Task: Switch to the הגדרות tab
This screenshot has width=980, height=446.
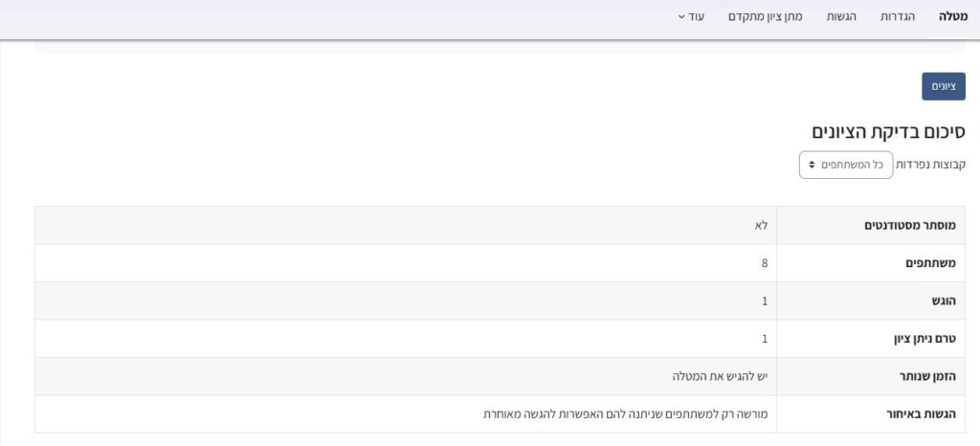Action: tap(898, 17)
